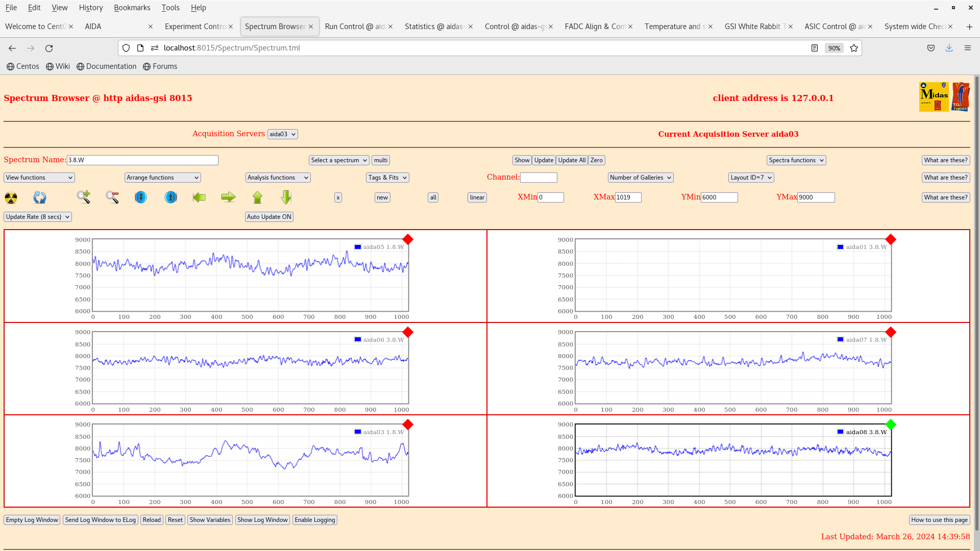Viewport: 980px width, 551px height.
Task: Open the Number of Galleries dropdown
Action: point(641,178)
